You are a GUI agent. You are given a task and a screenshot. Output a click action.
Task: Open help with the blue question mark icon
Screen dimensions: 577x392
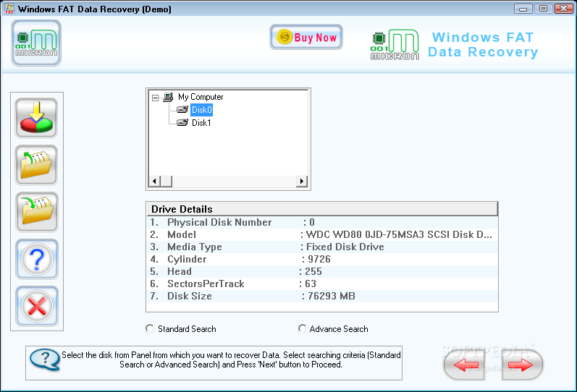point(36,259)
